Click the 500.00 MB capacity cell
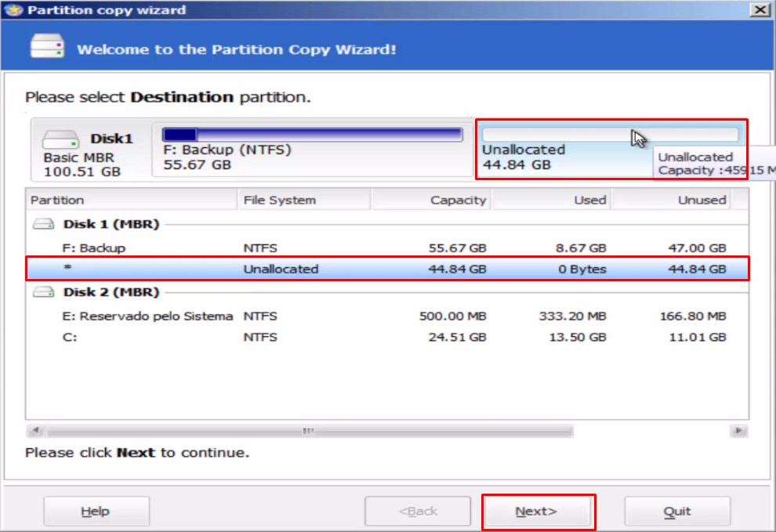This screenshot has height=532, width=776. pos(452,317)
